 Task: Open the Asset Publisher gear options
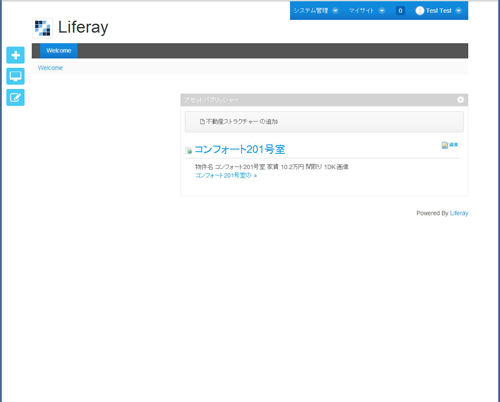(460, 100)
